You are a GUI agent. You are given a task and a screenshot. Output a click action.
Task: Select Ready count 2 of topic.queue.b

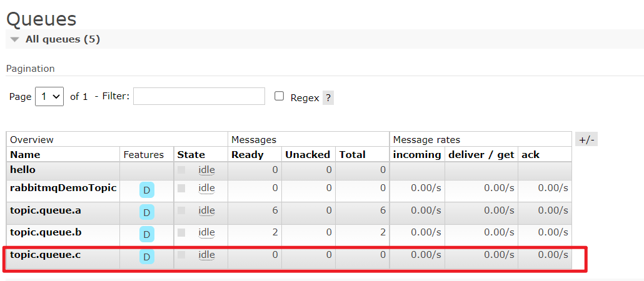pos(274,232)
